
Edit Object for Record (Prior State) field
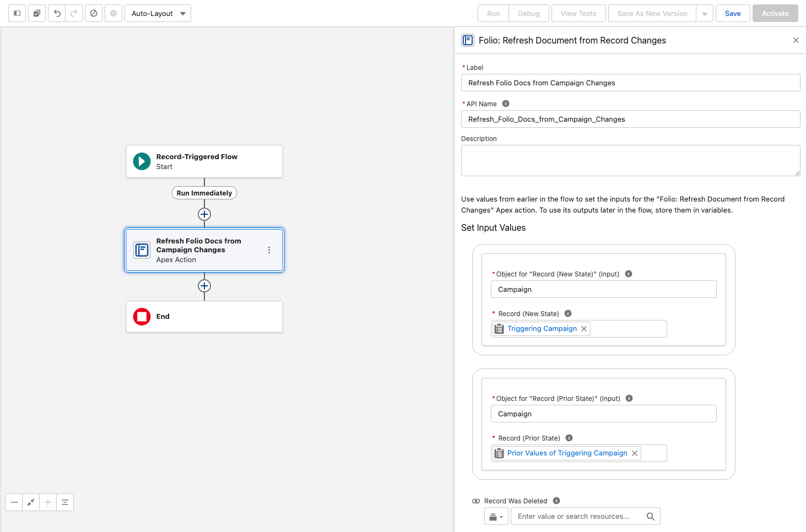pos(604,414)
